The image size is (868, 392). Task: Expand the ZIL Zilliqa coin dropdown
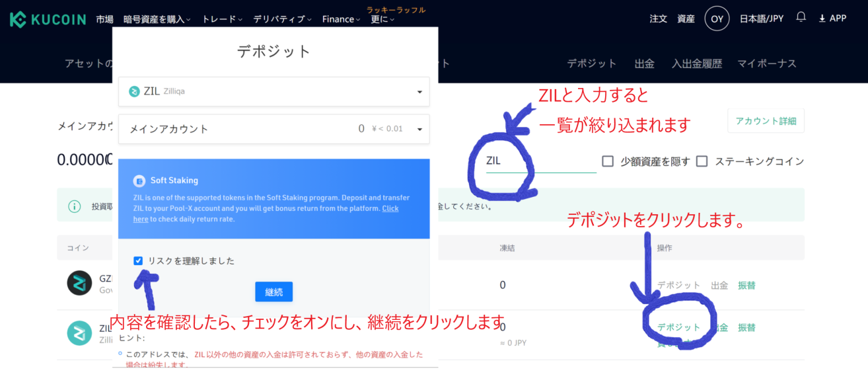[273, 92]
